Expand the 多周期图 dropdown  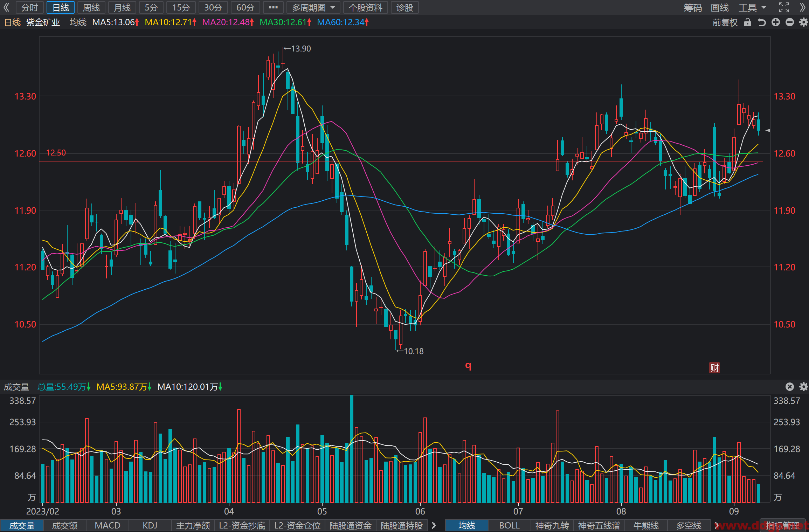pyautogui.click(x=313, y=7)
